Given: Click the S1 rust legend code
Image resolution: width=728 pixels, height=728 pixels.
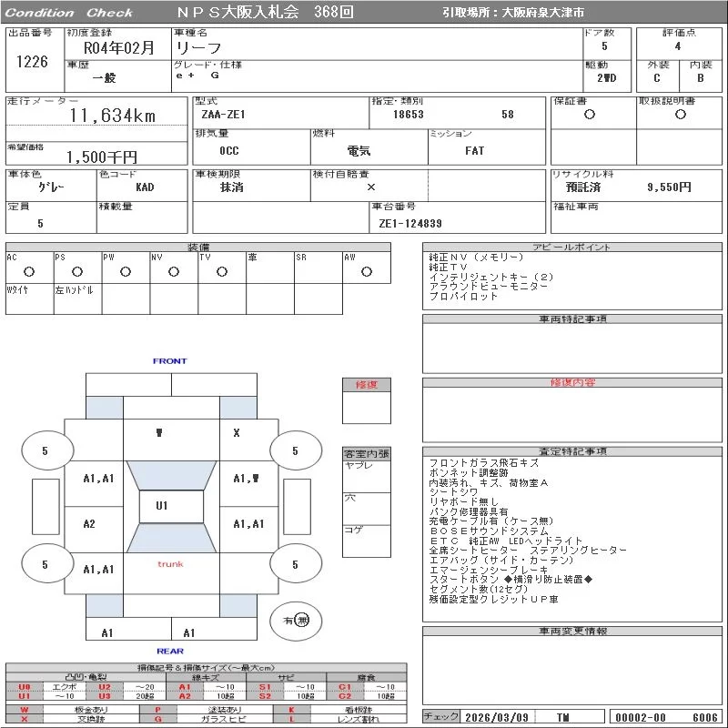Looking at the screenshot, I should pyautogui.click(x=265, y=687).
